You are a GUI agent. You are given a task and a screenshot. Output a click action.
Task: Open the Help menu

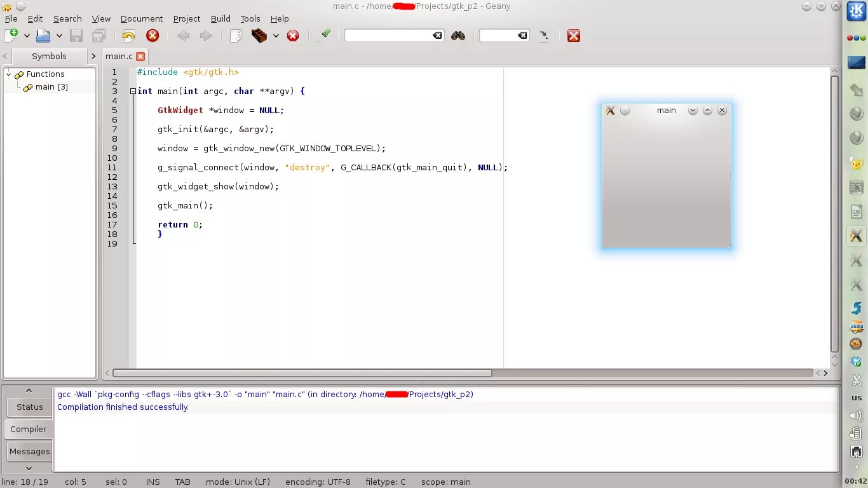pyautogui.click(x=280, y=18)
